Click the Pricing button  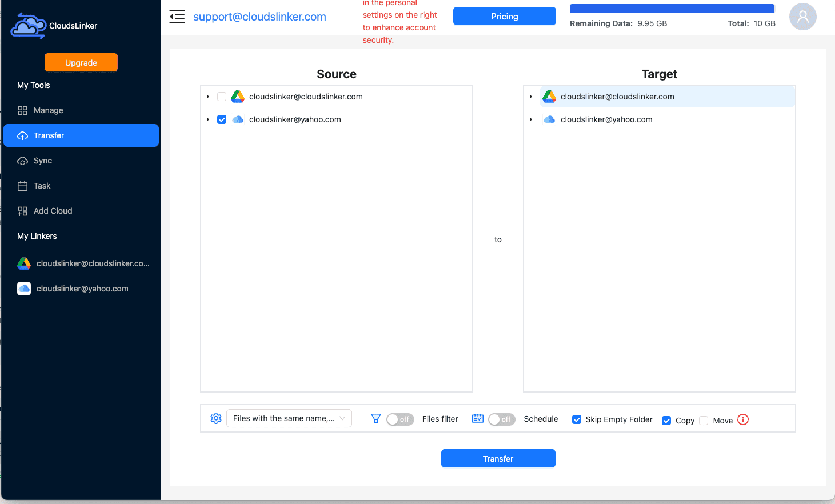(505, 16)
